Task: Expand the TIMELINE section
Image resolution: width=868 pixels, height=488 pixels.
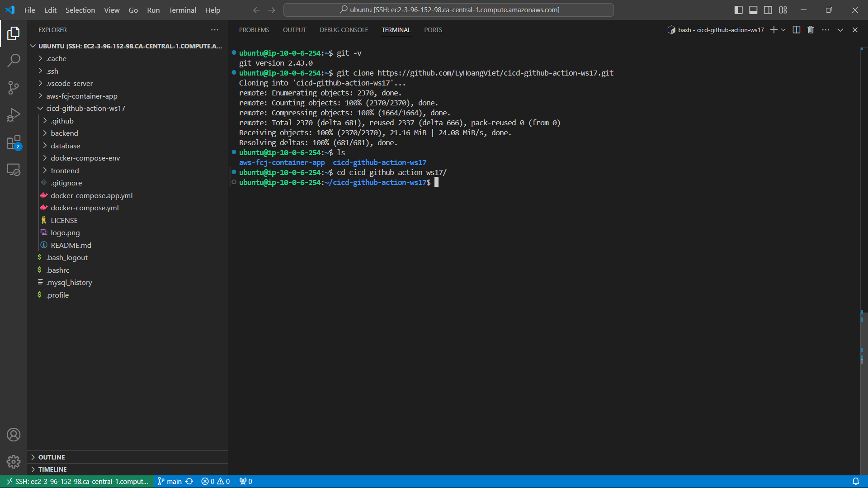Action: pos(127,469)
